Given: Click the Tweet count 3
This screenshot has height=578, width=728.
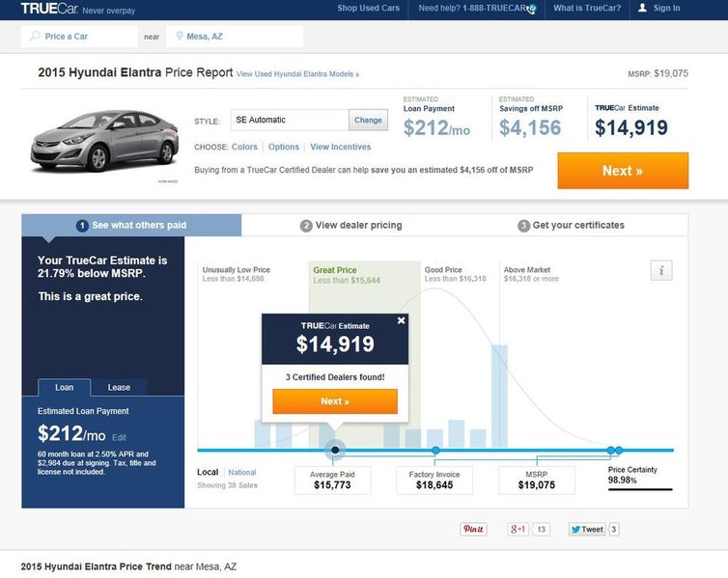Looking at the screenshot, I should (x=614, y=529).
